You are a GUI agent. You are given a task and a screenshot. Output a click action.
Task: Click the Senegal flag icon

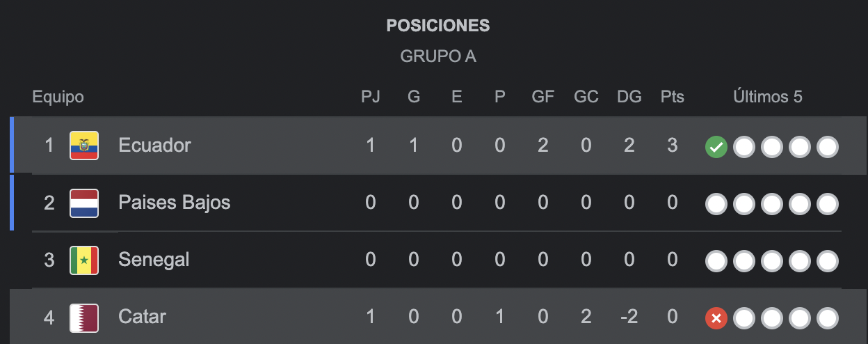pos(84,260)
